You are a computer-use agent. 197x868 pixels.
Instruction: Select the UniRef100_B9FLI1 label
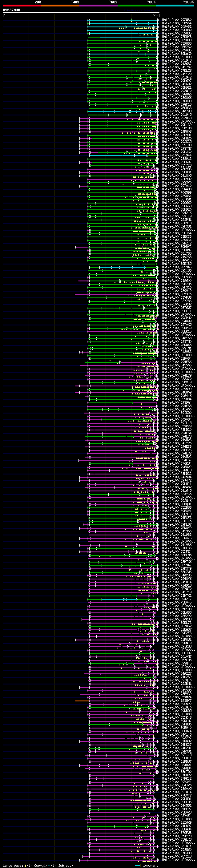point(177,311)
